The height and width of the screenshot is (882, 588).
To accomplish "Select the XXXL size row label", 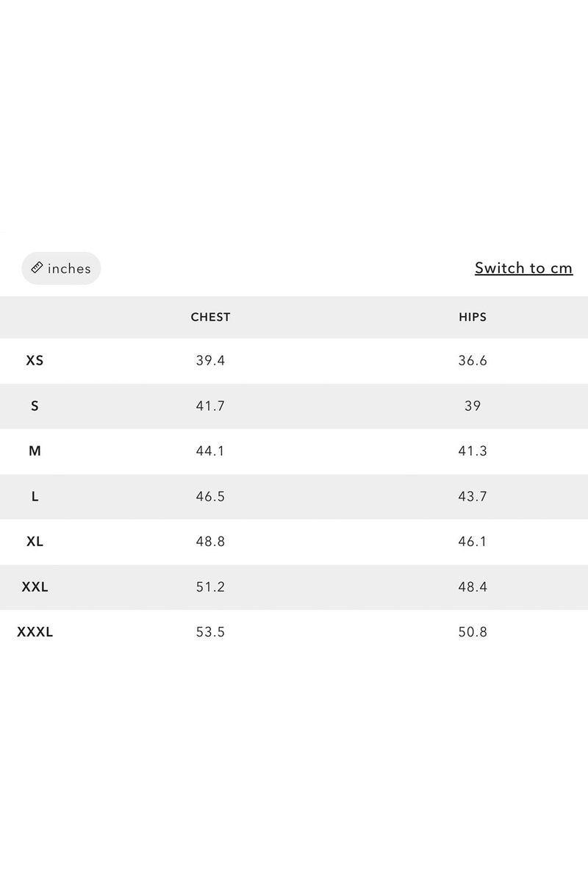I will click(35, 632).
